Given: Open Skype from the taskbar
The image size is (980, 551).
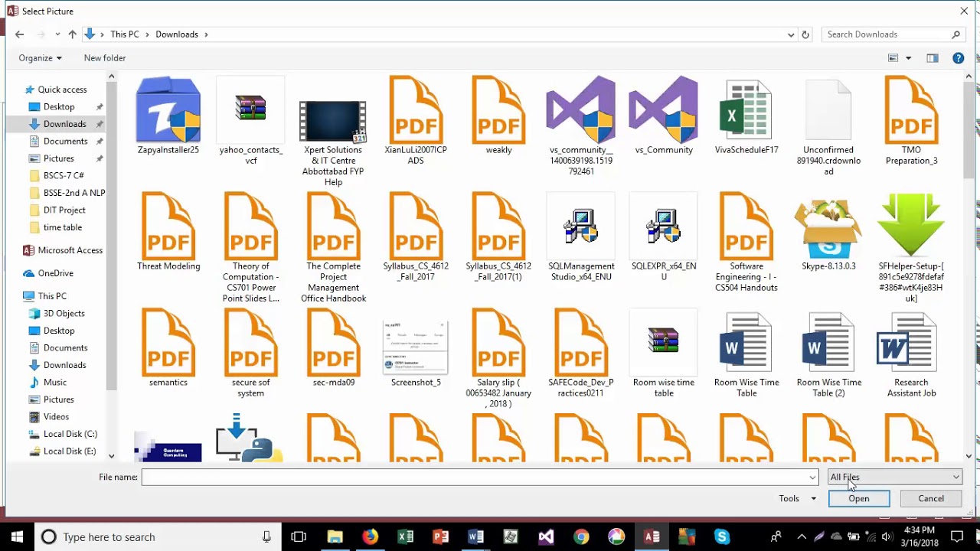Looking at the screenshot, I should pyautogui.click(x=722, y=536).
